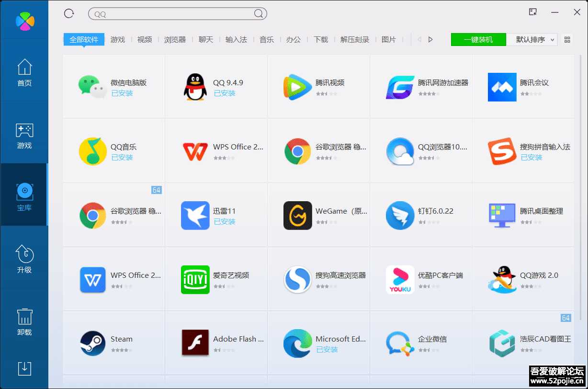
Task: Open the download manager icon at sidebar bottom
Action: [24, 369]
